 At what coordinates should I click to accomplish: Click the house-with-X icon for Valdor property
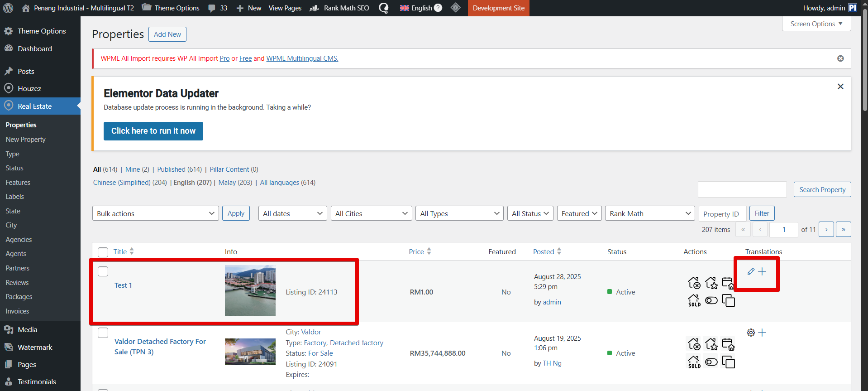pos(694,344)
